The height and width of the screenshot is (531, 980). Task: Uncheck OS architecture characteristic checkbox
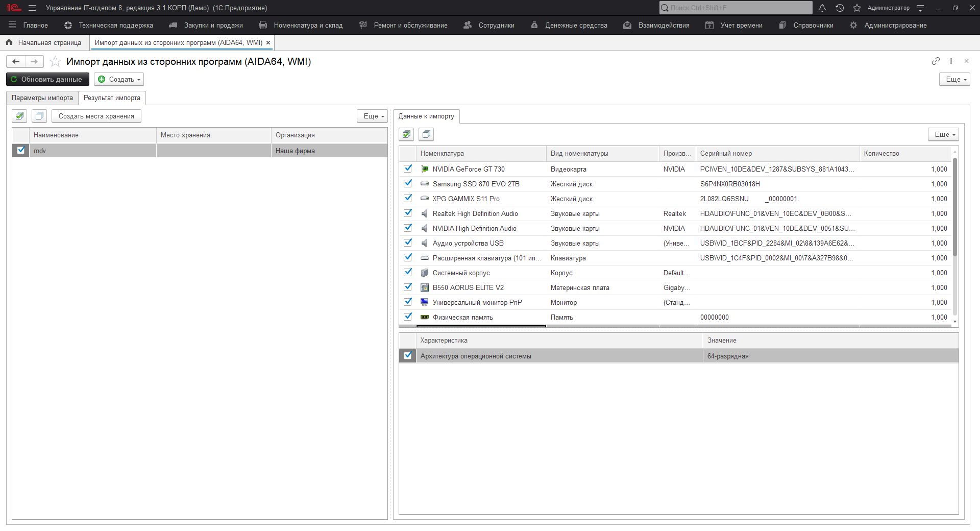point(408,356)
